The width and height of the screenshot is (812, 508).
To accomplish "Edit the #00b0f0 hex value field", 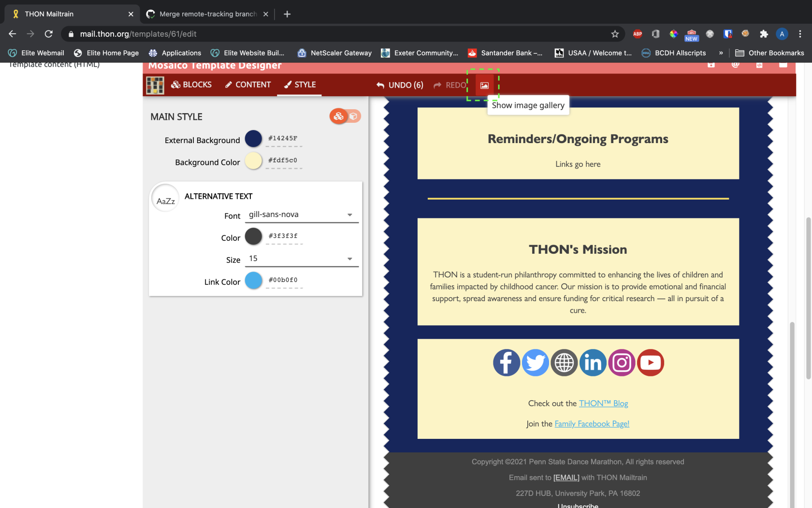I will pyautogui.click(x=284, y=280).
